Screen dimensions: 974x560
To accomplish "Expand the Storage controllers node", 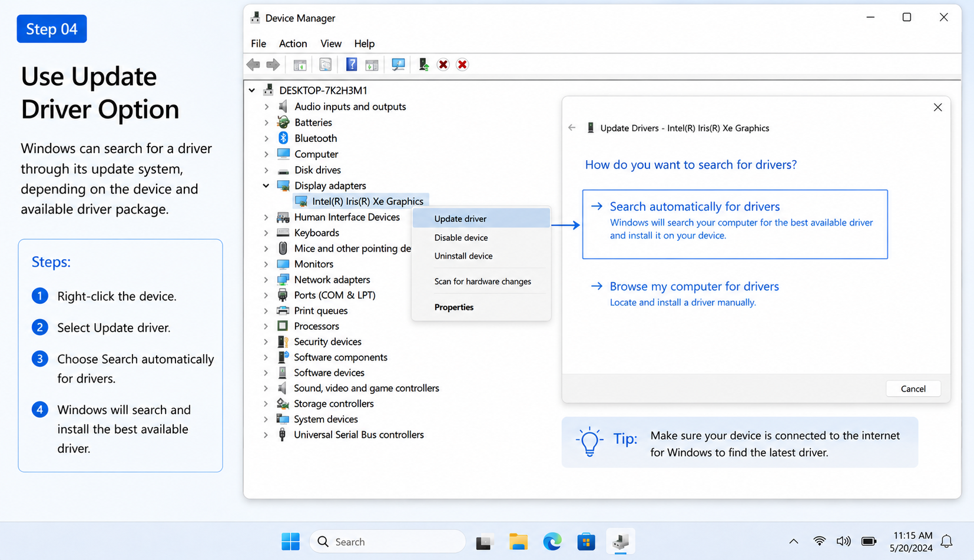I will [x=266, y=404].
